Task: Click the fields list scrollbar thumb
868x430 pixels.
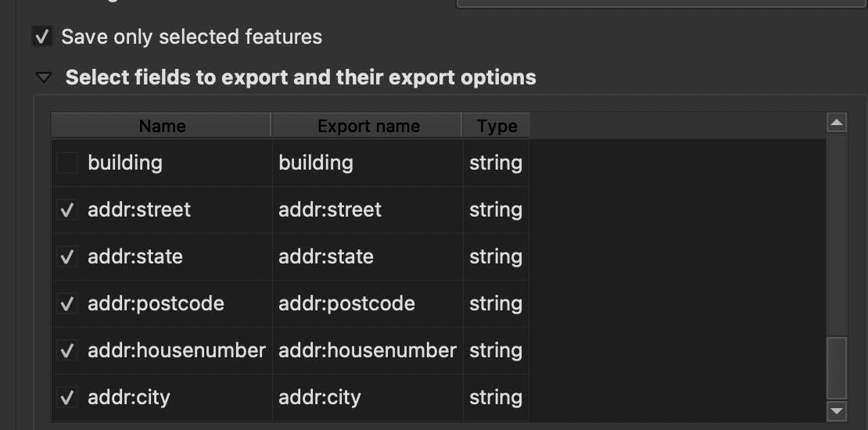Action: coord(837,368)
